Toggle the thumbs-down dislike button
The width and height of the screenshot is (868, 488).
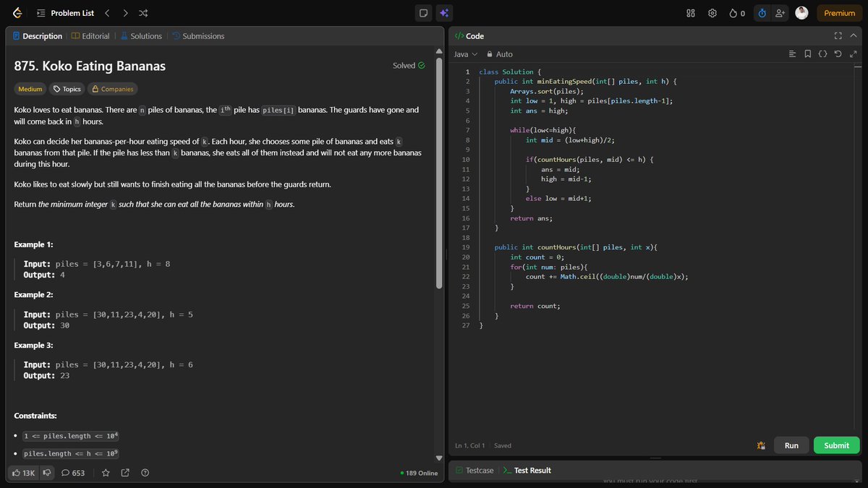click(46, 472)
